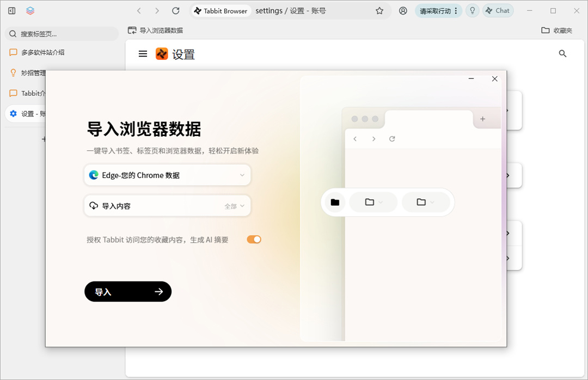
Task: Disable the Tabbit AI 摘要 authorization toggle
Action: (254, 239)
